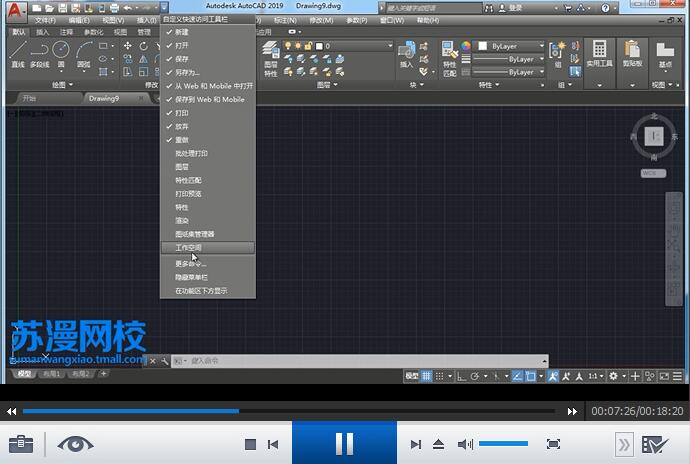Image resolution: width=690 pixels, height=464 pixels.
Task: Open the AutoCAD application menu (red A)
Action: tap(16, 10)
